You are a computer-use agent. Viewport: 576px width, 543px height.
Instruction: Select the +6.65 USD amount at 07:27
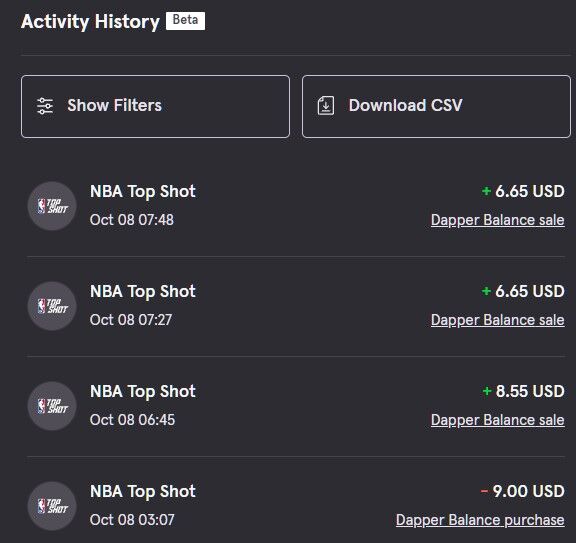coord(523,291)
